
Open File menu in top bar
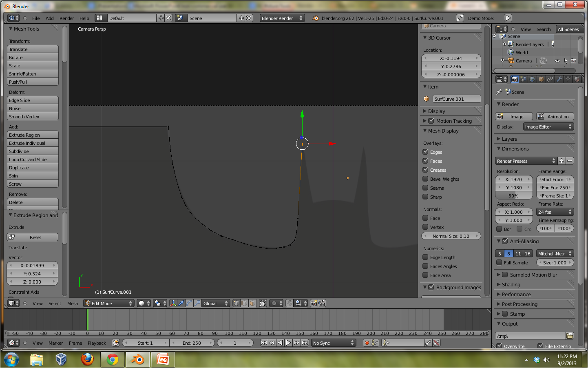pyautogui.click(x=36, y=18)
